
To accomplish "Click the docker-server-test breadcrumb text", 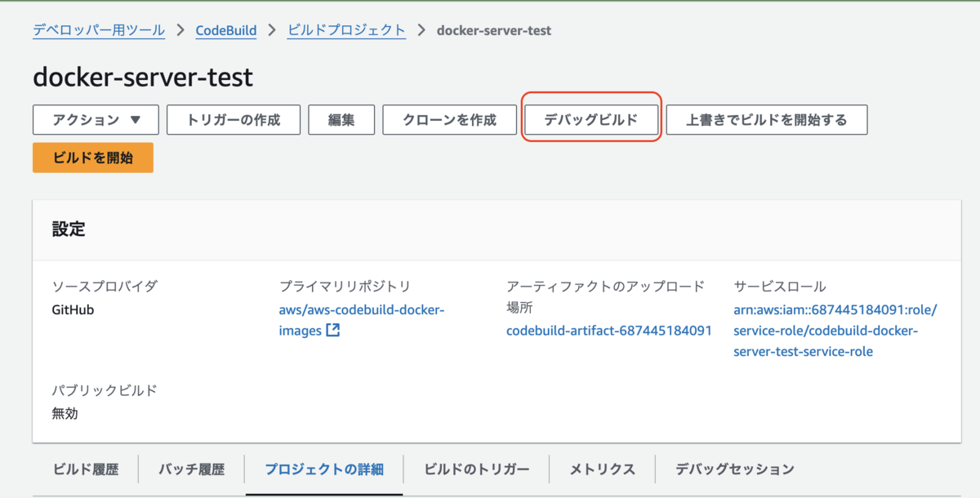I will coord(494,30).
